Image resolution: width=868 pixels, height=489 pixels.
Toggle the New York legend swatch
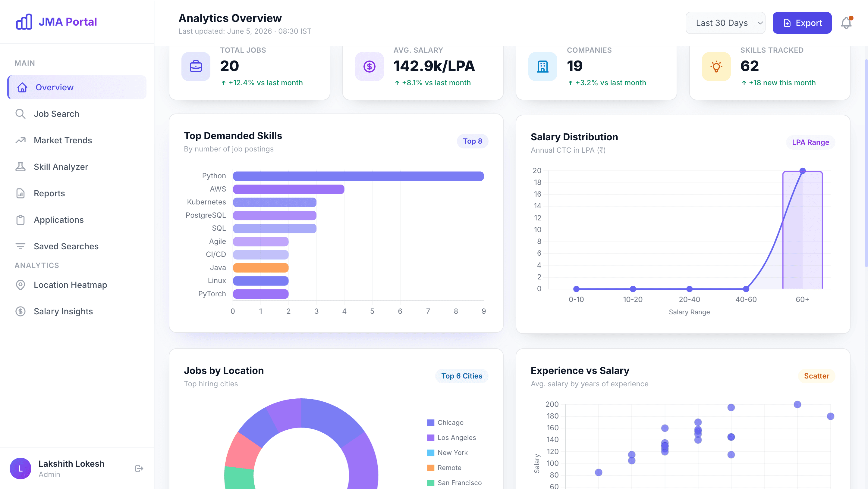click(x=430, y=453)
